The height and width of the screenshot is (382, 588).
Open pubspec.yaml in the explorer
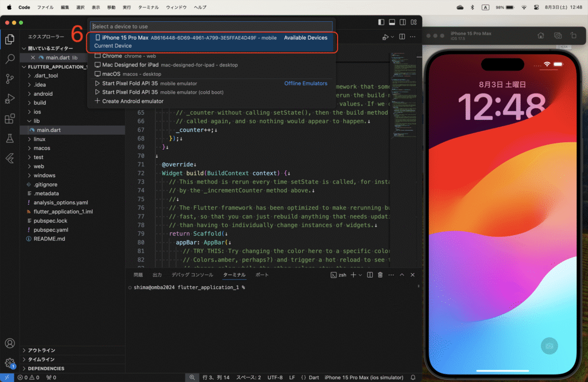click(51, 229)
